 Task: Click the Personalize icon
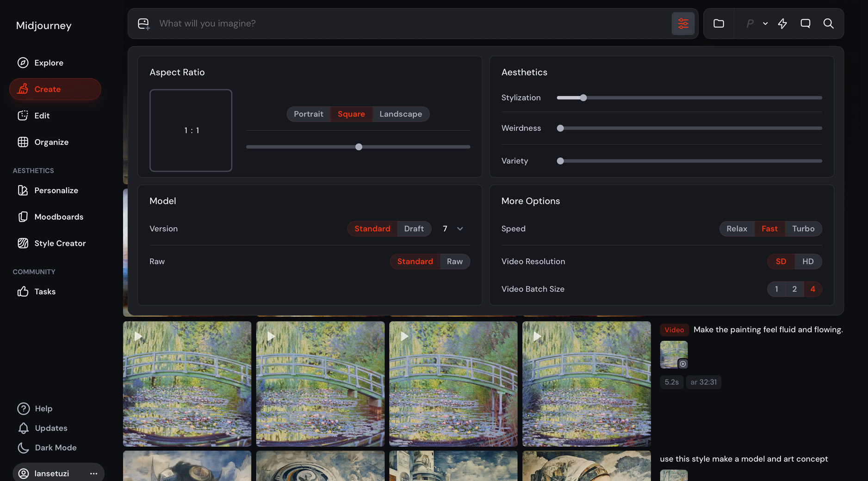click(x=23, y=191)
